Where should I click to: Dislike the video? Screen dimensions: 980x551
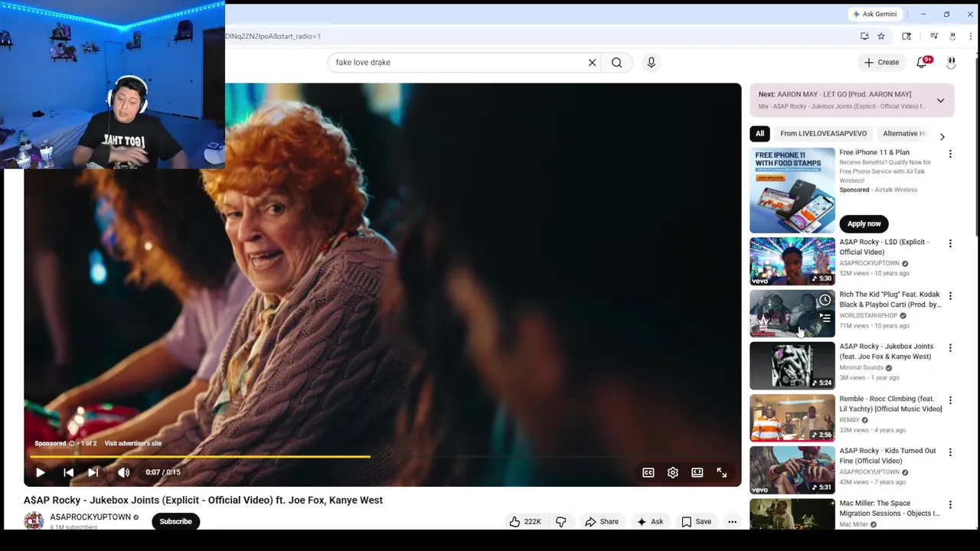pyautogui.click(x=560, y=521)
